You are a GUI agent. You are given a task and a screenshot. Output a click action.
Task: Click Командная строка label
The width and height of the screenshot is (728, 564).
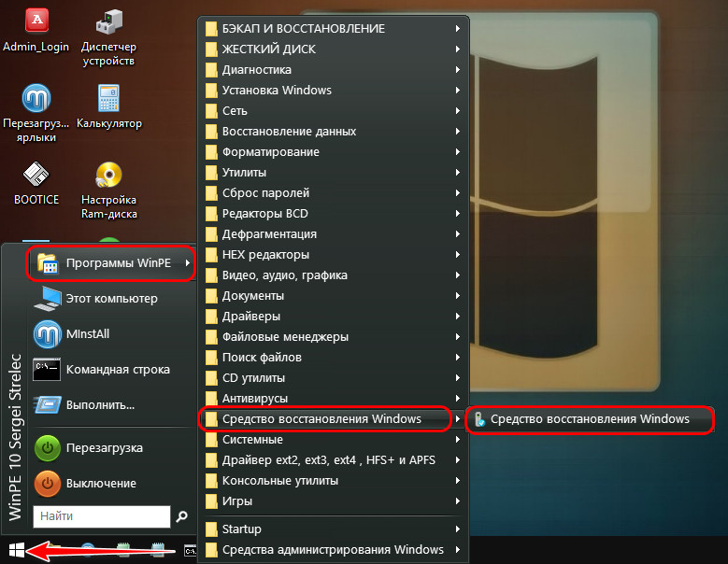(x=118, y=370)
